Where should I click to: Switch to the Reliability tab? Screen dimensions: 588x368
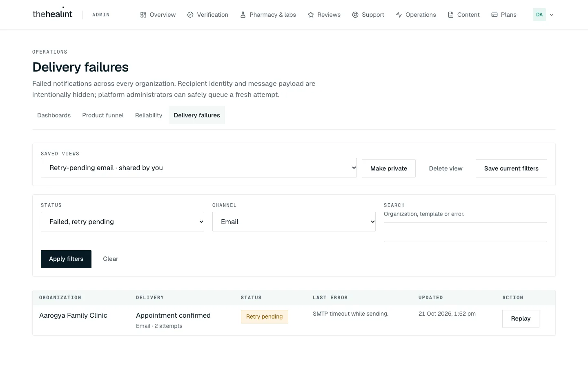point(149,115)
